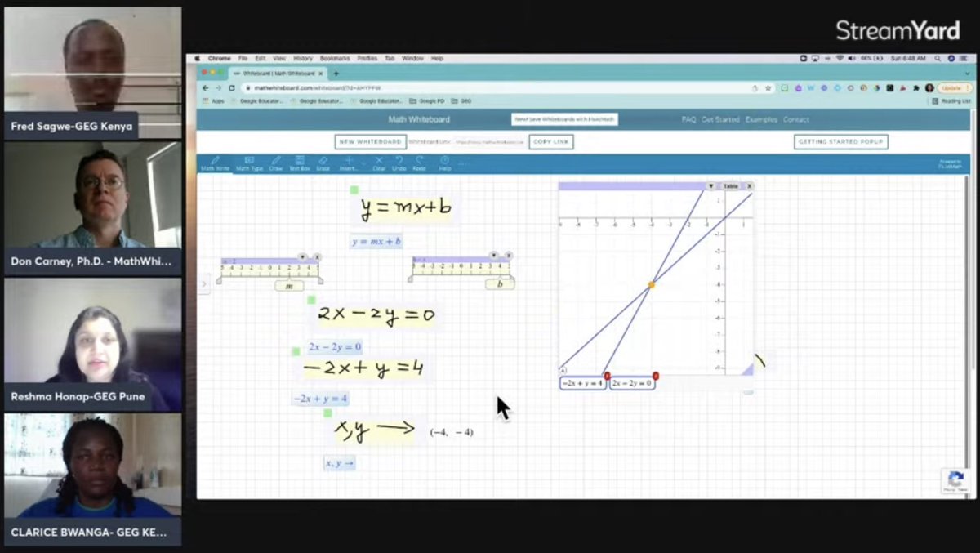Viewport: 980px width, 553px height.
Task: Open the View menu
Action: click(x=279, y=59)
